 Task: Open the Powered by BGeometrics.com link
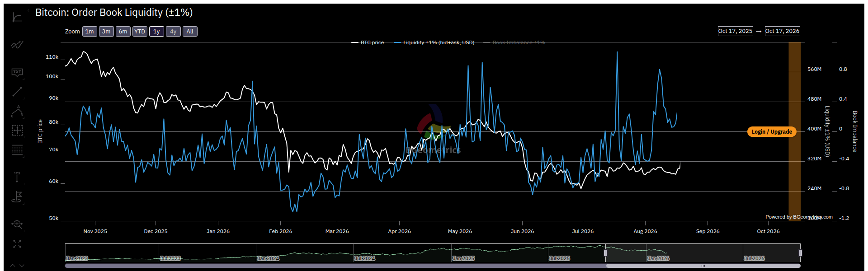(799, 217)
